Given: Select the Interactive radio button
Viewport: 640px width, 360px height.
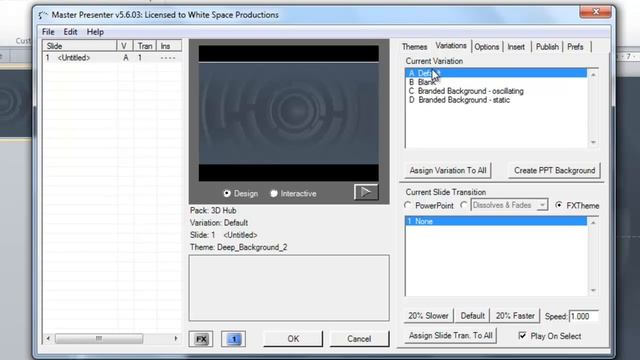Looking at the screenshot, I should point(274,193).
